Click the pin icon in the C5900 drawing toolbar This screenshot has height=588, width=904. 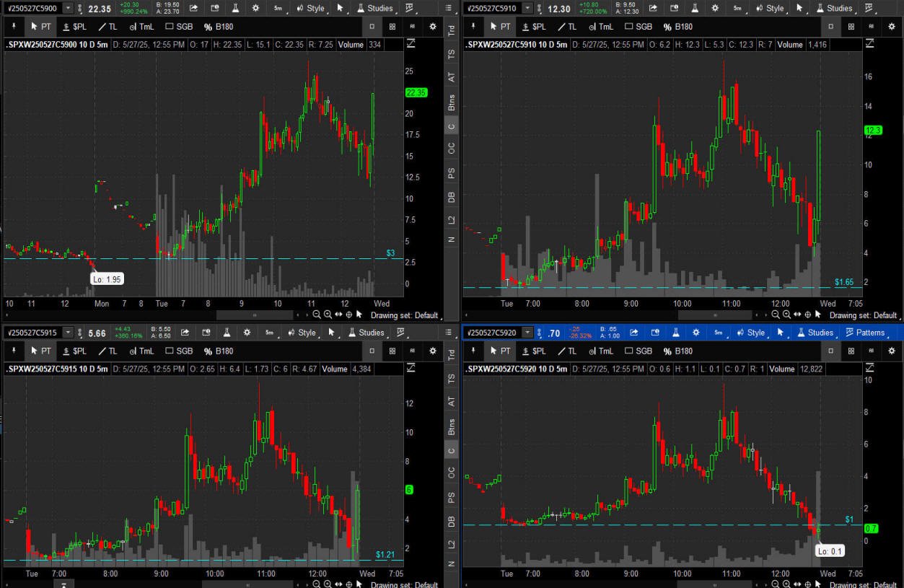(12, 26)
